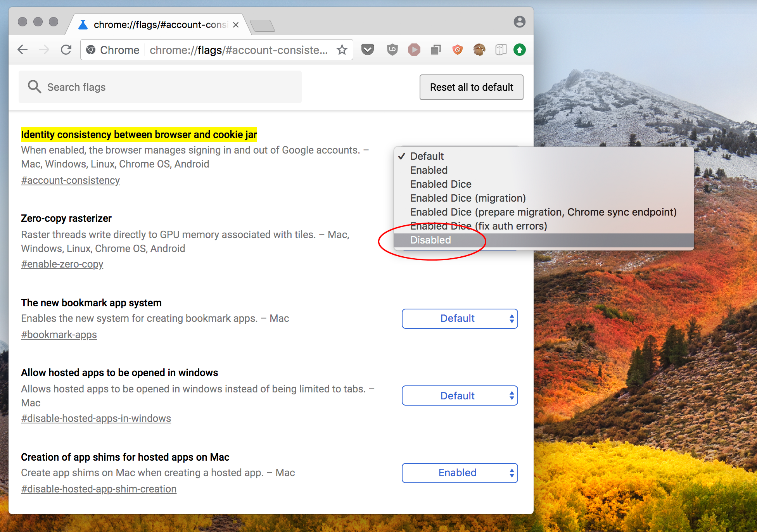
Task: Open the #bookmark-apps link
Action: pos(59,335)
